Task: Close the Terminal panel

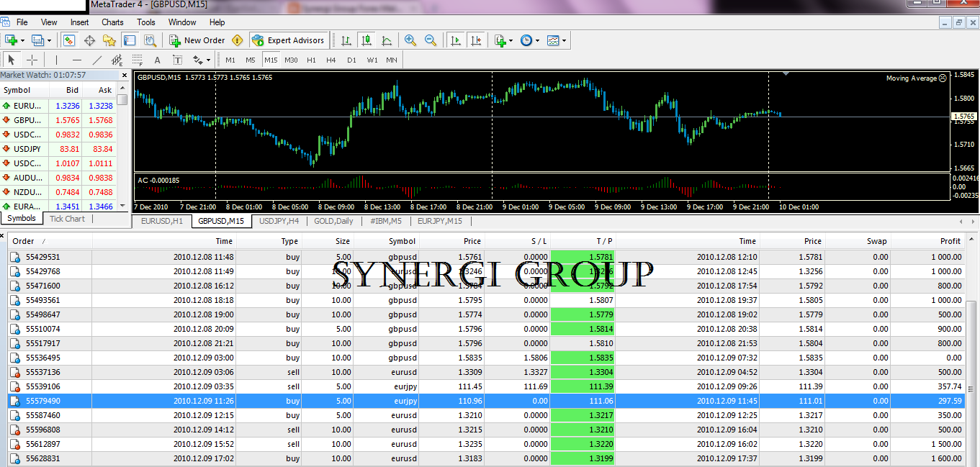Action: [x=3, y=235]
